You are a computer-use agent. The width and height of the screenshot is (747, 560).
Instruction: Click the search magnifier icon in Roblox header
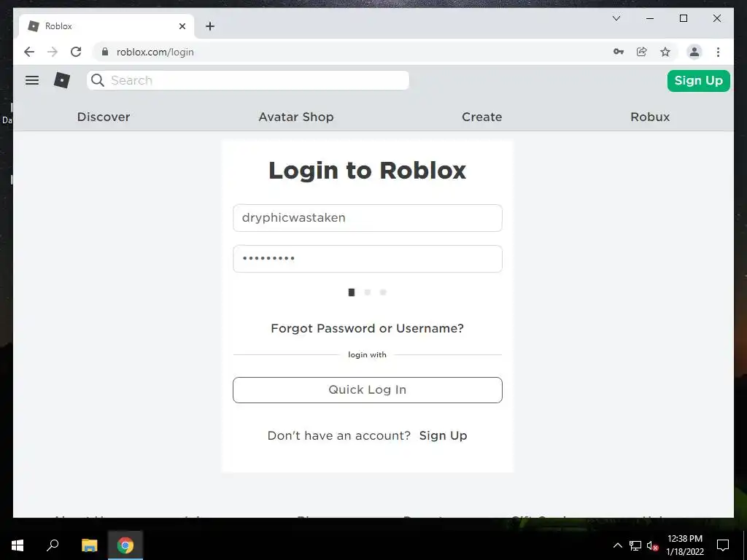pos(98,80)
